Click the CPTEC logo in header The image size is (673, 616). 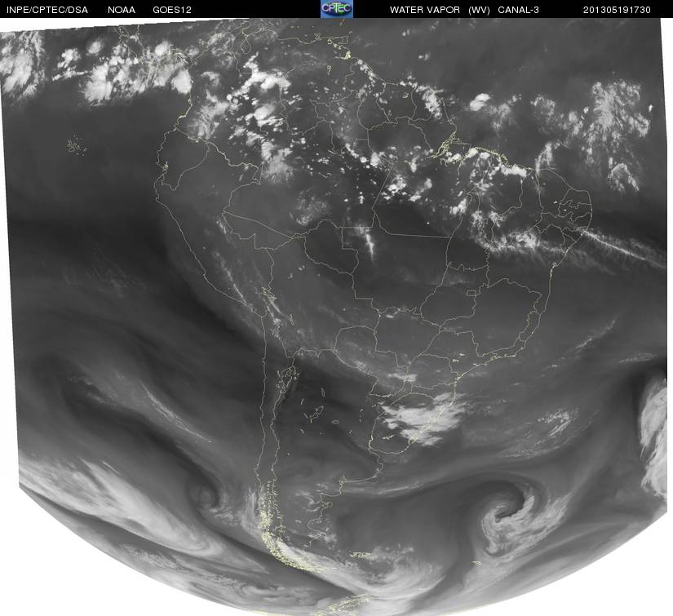337,9
